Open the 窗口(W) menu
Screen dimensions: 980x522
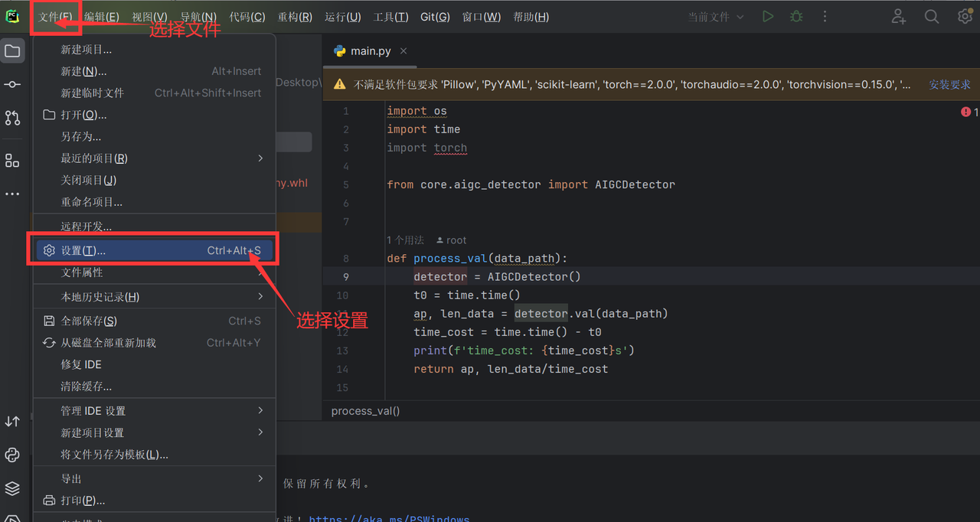(482, 16)
